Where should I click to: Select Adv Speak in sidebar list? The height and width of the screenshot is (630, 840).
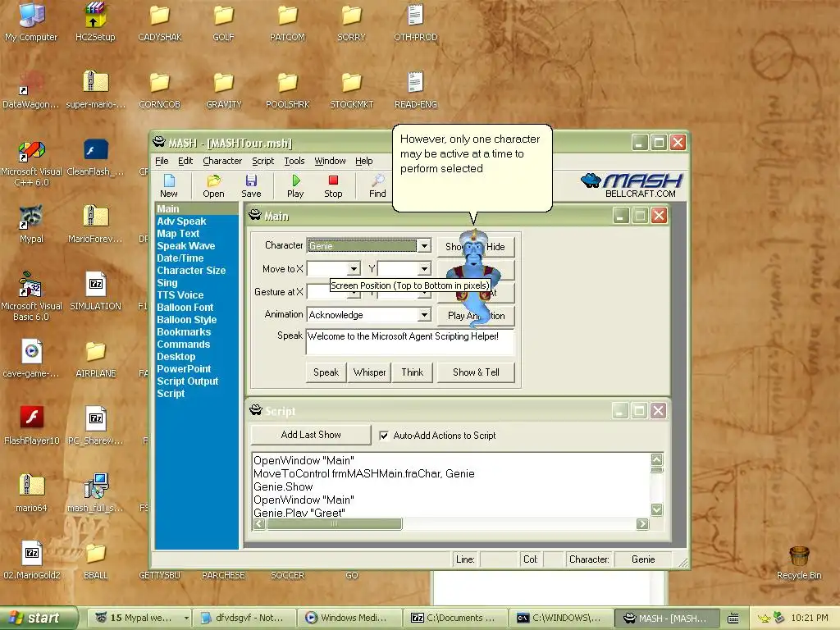181,221
